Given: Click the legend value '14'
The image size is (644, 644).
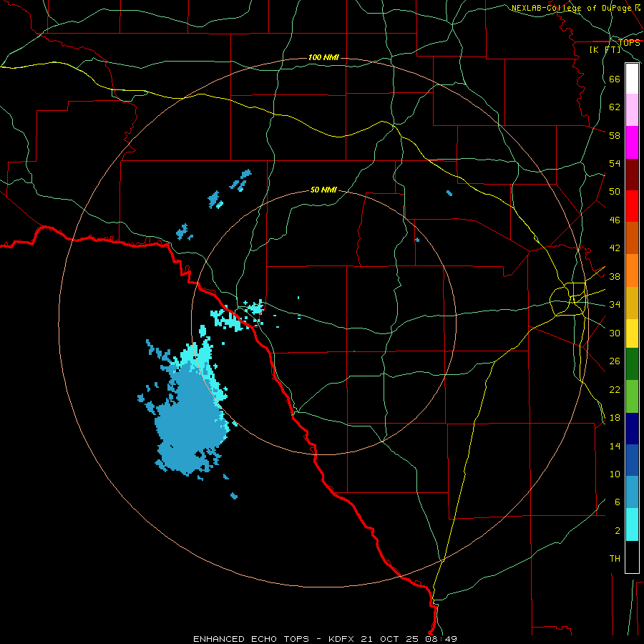Looking at the screenshot, I should point(615,446).
